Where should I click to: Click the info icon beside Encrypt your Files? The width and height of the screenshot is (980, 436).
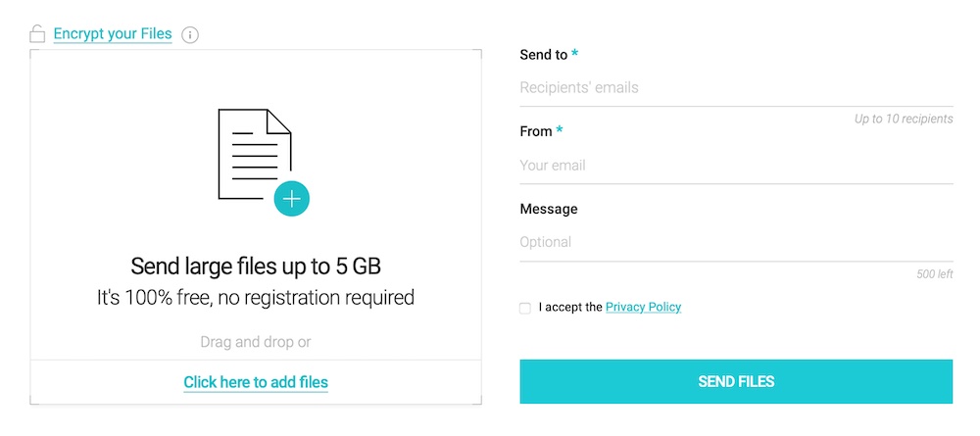click(190, 35)
